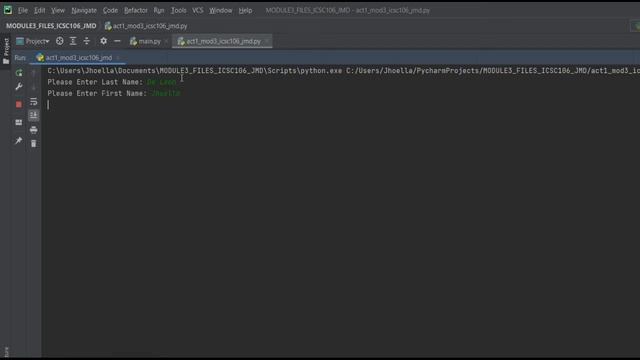
Task: Click 'Please Enter First Name:' line
Action: click(113, 93)
